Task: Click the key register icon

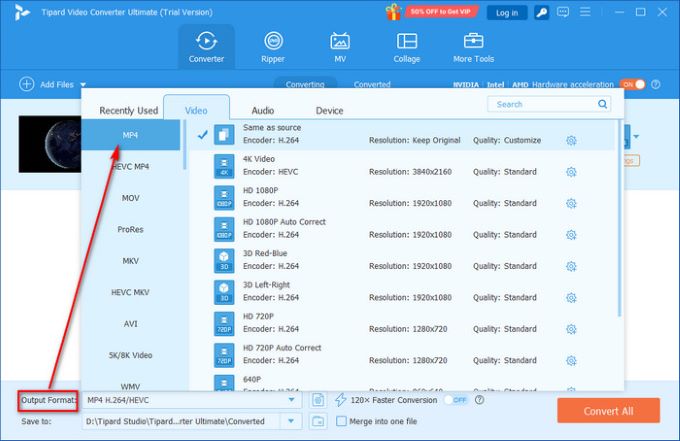Action: tap(541, 13)
